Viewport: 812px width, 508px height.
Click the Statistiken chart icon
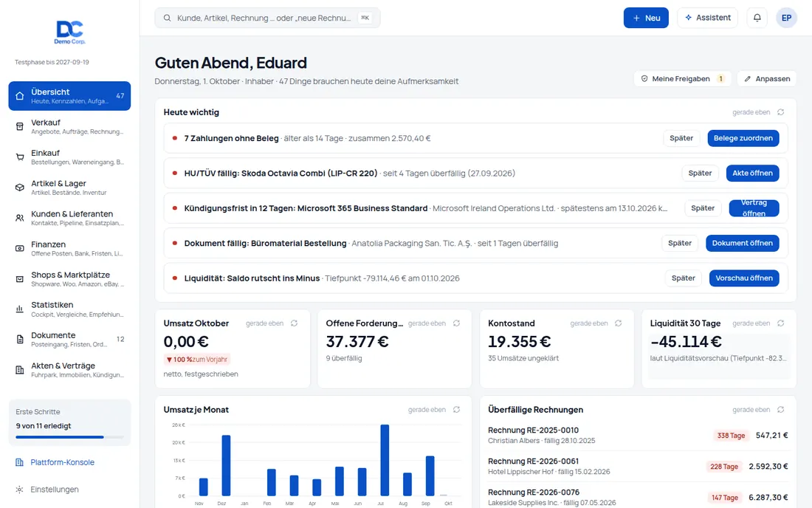pyautogui.click(x=20, y=309)
